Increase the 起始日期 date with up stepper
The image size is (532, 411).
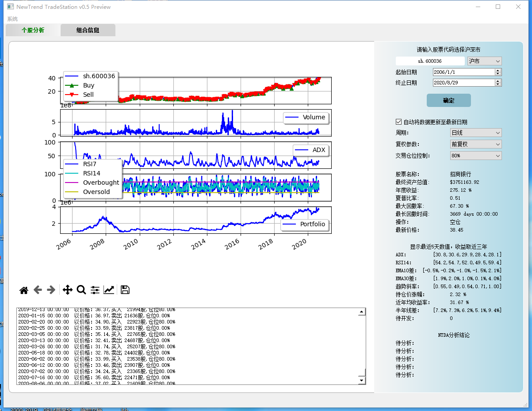coord(498,70)
